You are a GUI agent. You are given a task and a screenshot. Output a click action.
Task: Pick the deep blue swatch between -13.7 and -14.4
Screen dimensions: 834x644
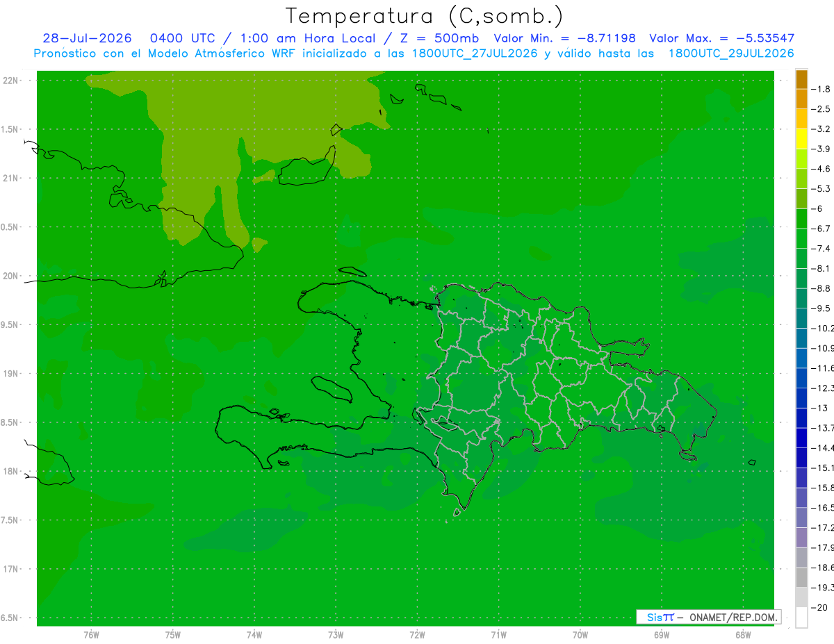(801, 438)
